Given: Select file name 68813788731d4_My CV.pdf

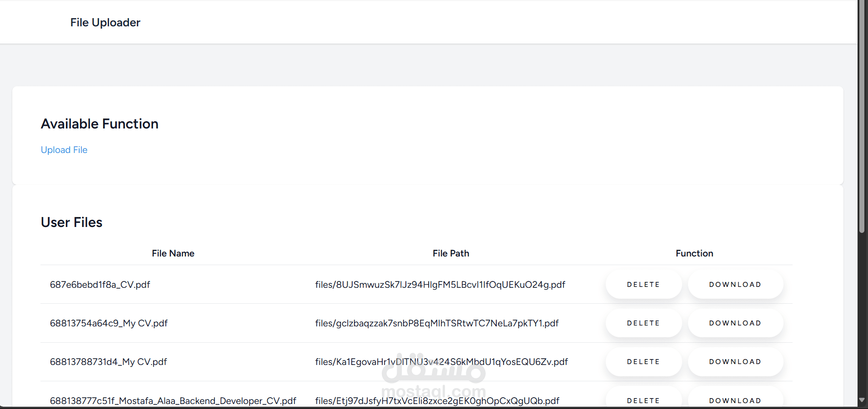Looking at the screenshot, I should click(x=108, y=362).
